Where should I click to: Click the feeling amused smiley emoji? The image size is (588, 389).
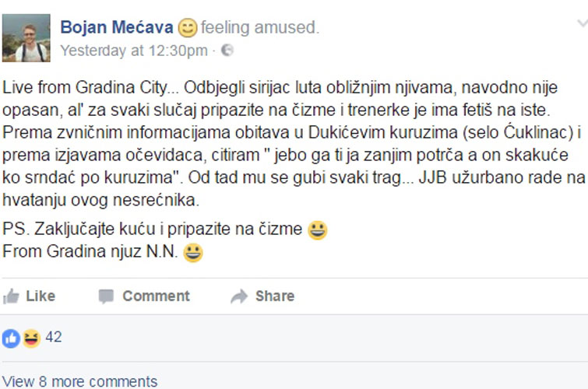pos(188,28)
